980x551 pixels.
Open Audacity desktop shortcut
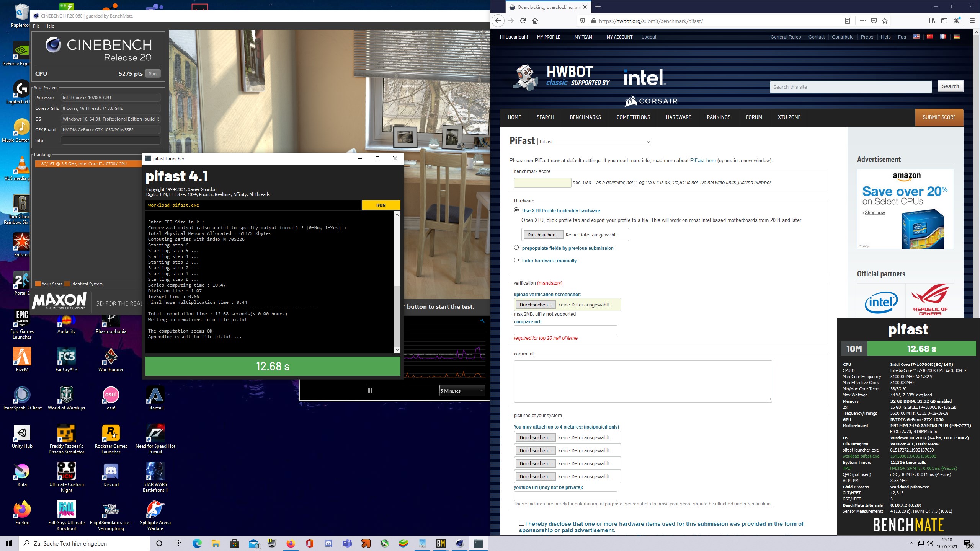click(66, 323)
